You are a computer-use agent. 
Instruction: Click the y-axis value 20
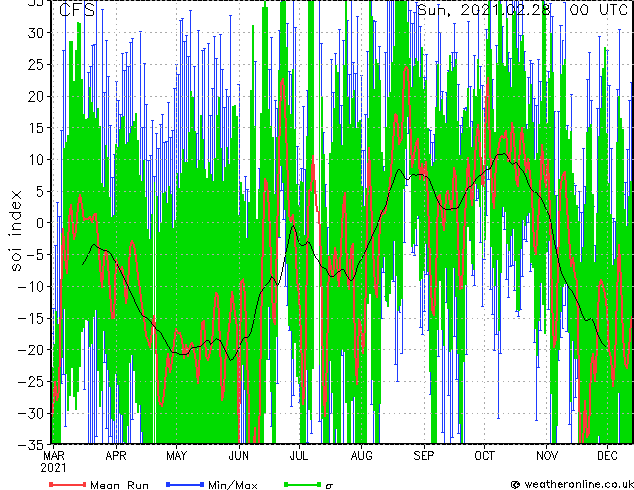click(x=36, y=96)
